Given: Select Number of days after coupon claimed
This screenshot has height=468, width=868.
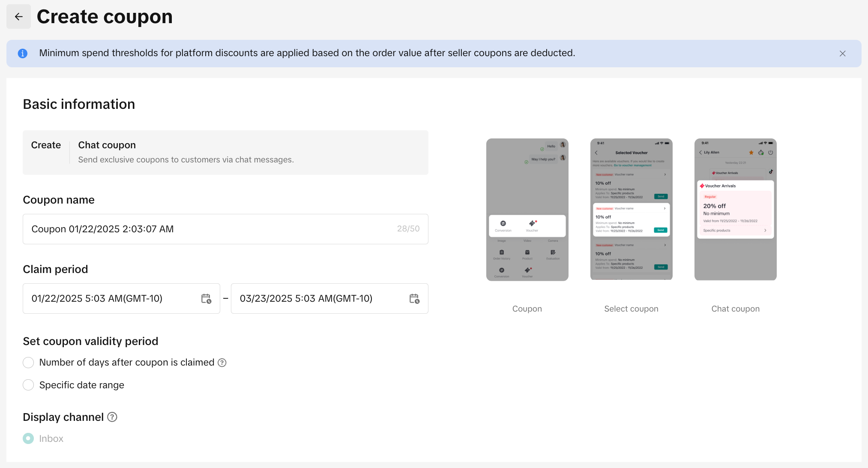Looking at the screenshot, I should click(28, 363).
